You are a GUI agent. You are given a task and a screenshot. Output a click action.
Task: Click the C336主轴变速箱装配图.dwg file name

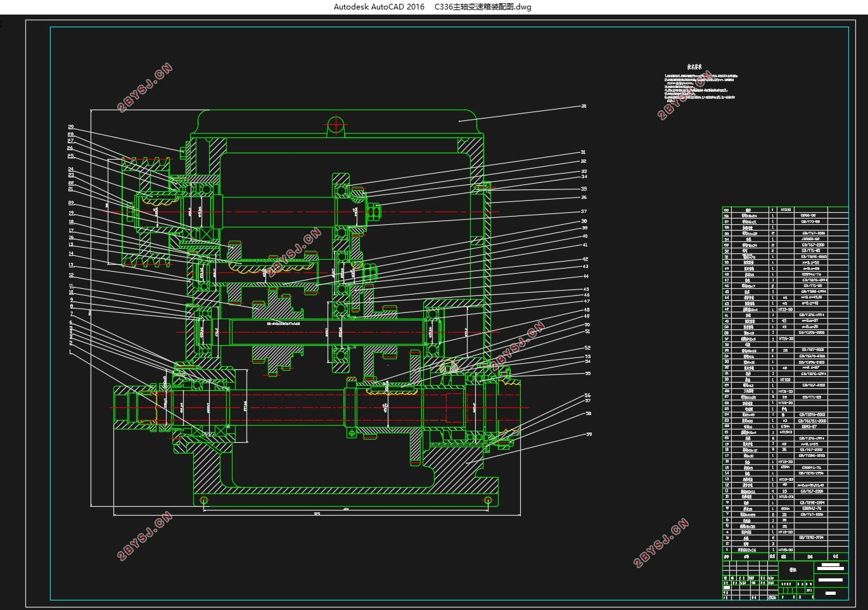click(x=483, y=7)
